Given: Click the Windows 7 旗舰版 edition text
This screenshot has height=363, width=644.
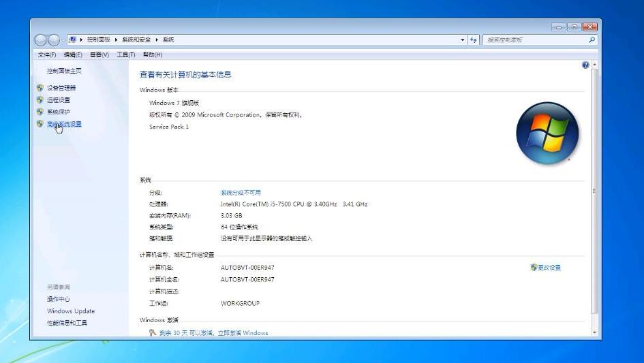Looking at the screenshot, I should click(x=174, y=103).
